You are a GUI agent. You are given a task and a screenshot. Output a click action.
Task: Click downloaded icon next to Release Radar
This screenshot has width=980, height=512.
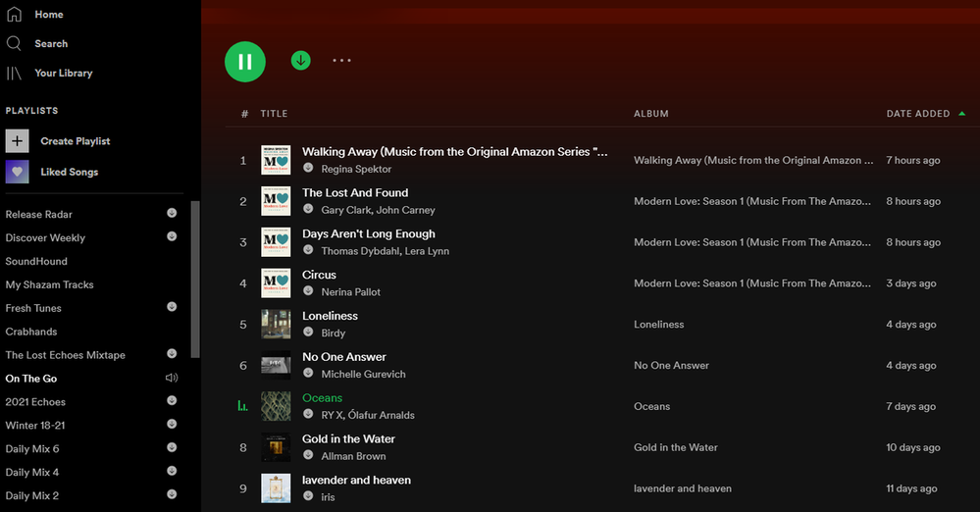tap(172, 213)
